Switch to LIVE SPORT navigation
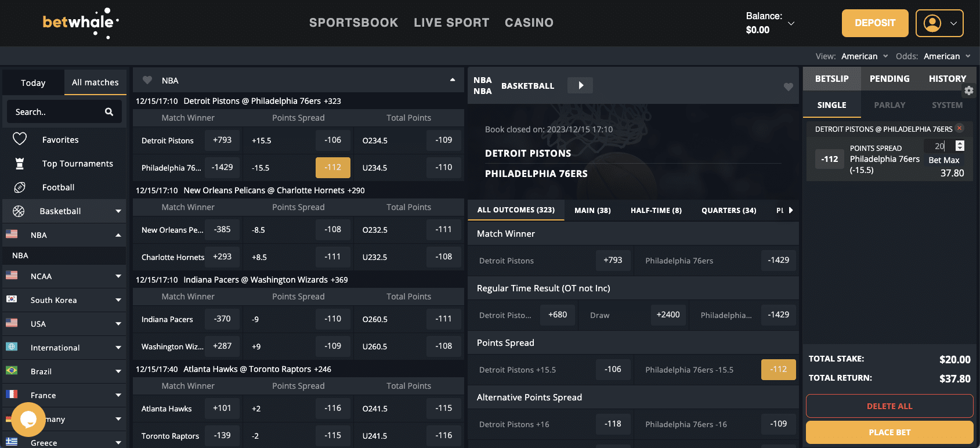This screenshot has width=980, height=448. coord(451,23)
